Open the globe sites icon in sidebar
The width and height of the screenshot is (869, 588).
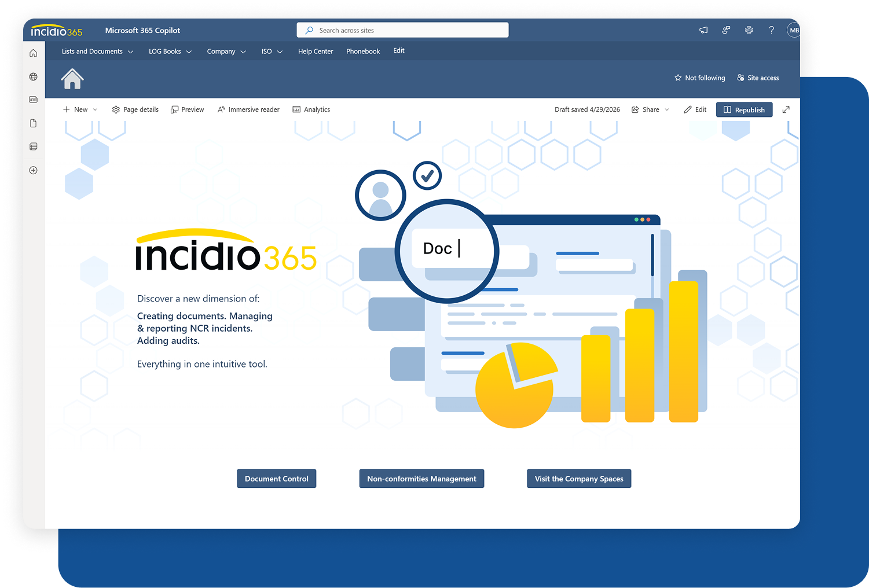34,76
